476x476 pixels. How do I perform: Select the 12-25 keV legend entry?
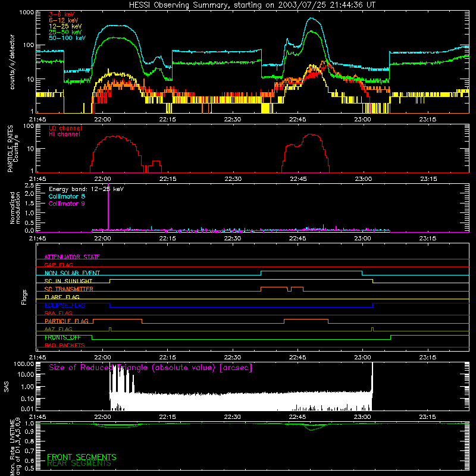(x=65, y=26)
